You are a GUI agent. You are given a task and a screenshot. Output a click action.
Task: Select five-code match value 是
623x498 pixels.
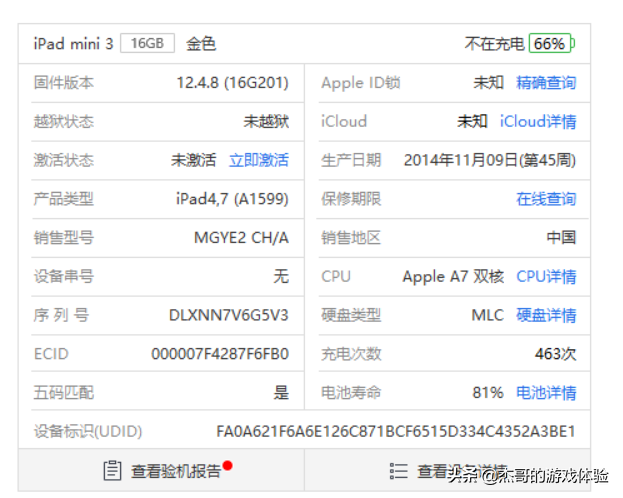click(281, 393)
